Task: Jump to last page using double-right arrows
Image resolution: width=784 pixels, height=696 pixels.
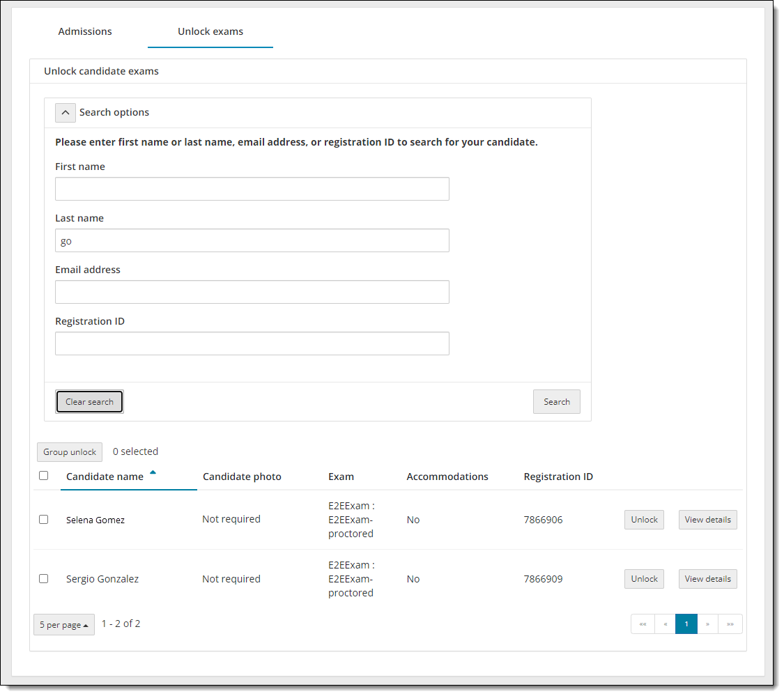Action: 730,624
